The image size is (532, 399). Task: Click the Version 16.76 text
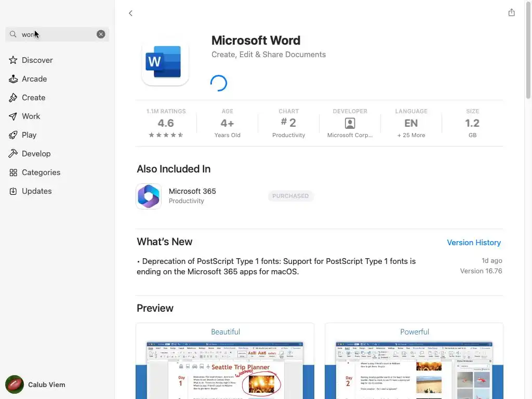coord(481,271)
